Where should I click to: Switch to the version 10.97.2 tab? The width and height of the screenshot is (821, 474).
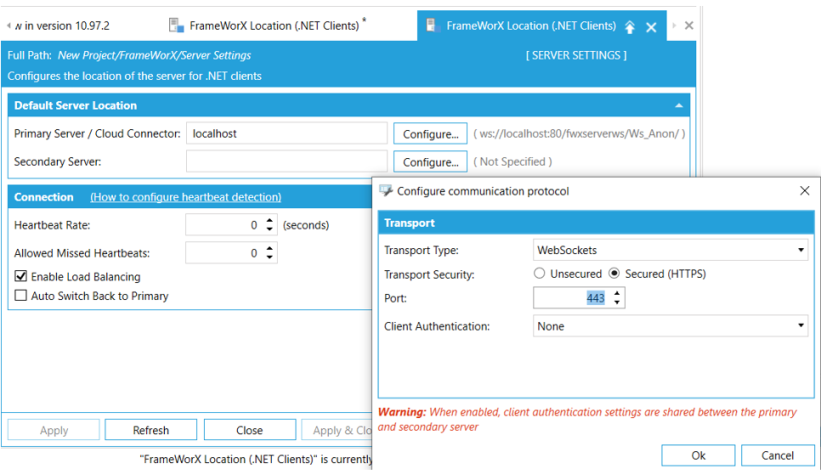(62, 26)
